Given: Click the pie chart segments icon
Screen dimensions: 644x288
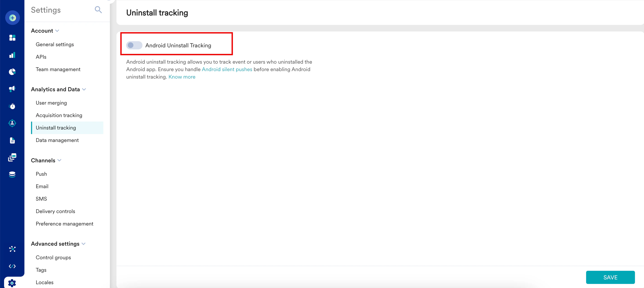Looking at the screenshot, I should (12, 72).
